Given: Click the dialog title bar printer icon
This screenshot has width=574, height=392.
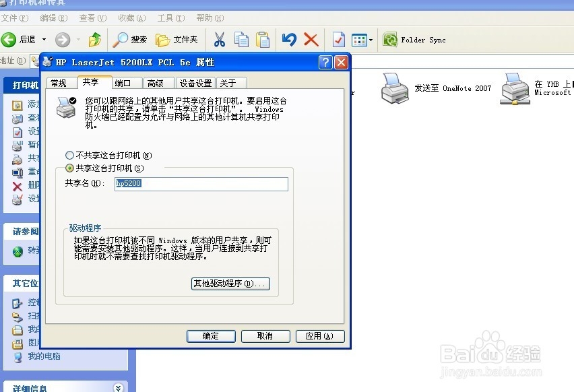Looking at the screenshot, I should 48,62.
